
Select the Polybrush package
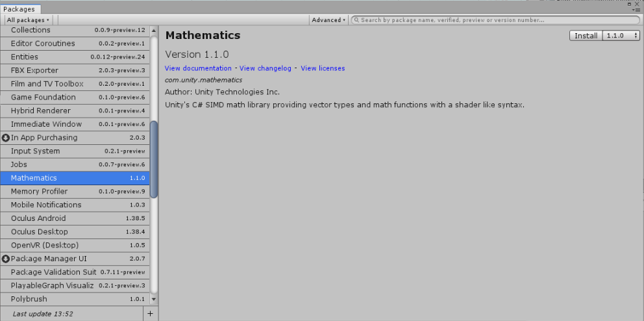pos(75,299)
